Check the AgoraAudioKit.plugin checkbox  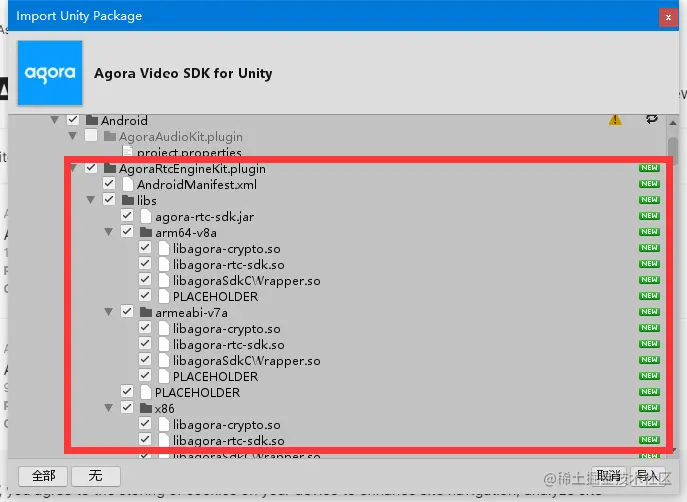(x=91, y=135)
